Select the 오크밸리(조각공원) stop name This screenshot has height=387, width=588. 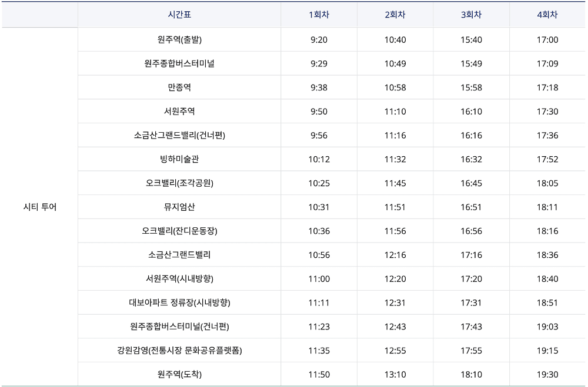click(x=180, y=183)
